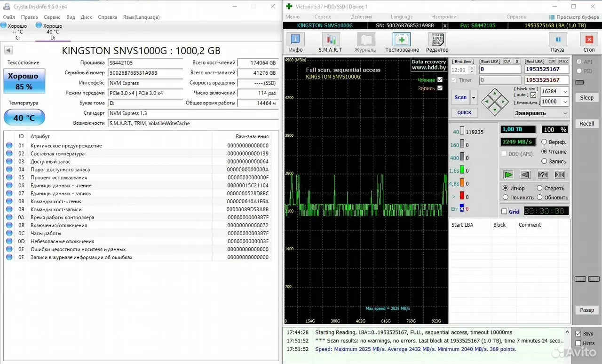Image resolution: width=602 pixels, height=364 pixels.
Task: Click the Passp button
Action: [x=586, y=310]
